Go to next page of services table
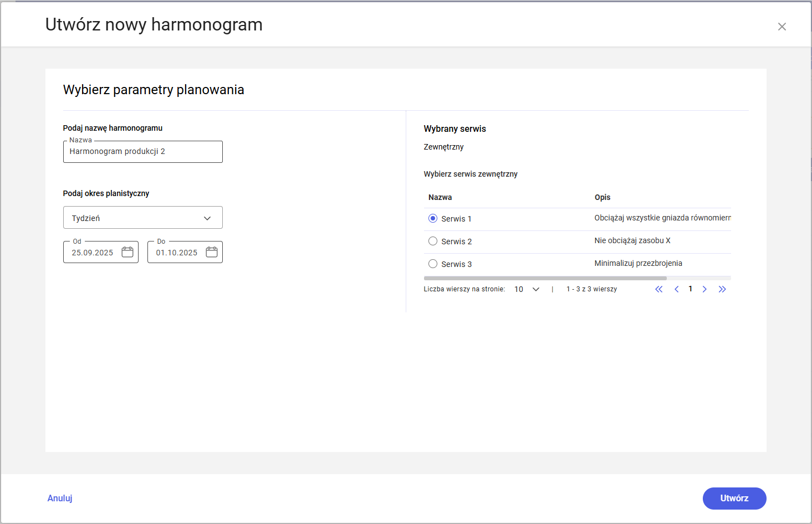This screenshot has height=524, width=812. [704, 289]
